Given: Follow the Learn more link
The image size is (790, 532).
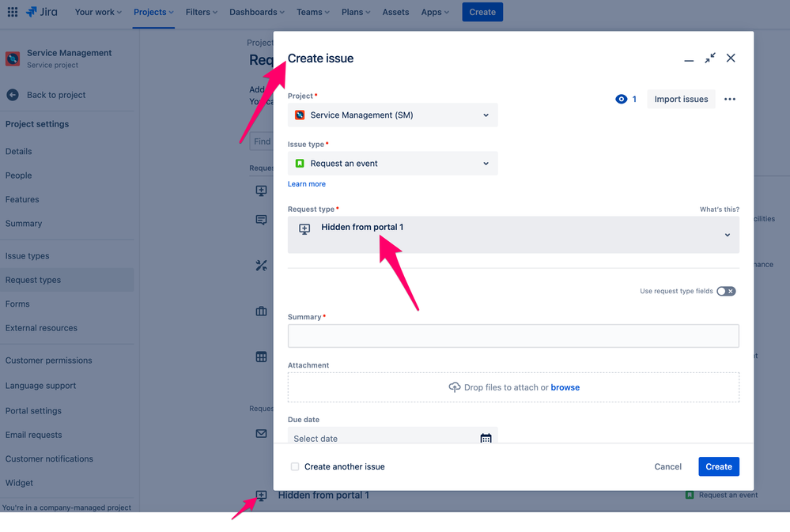Looking at the screenshot, I should pyautogui.click(x=306, y=184).
